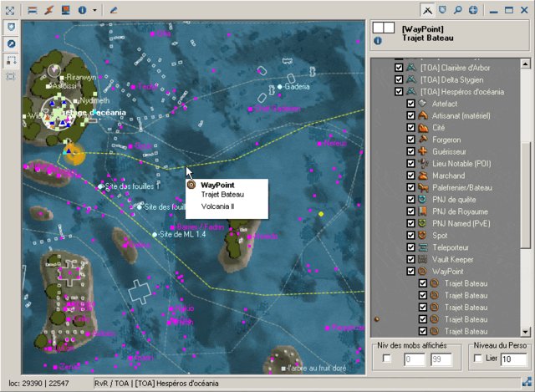Click the magnifier search icon at top right
Viewport: 535px width, 392px height.
(458, 10)
